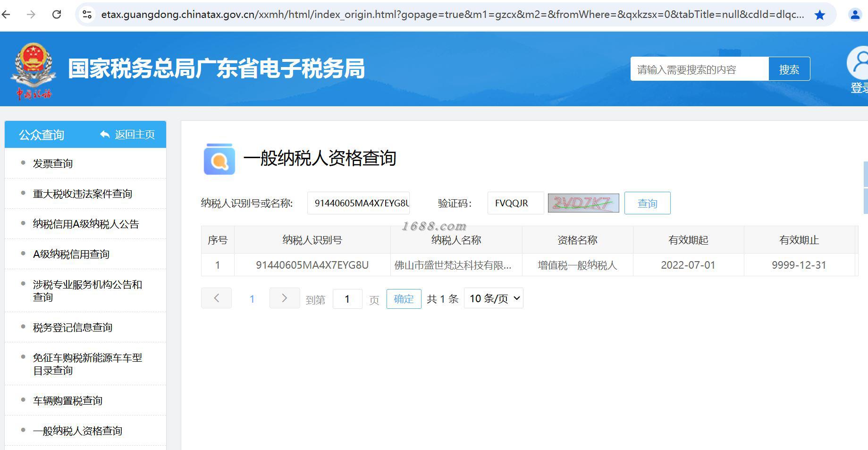Viewport: 868px width, 450px height.
Task: Click 序号 column header
Action: pos(218,240)
